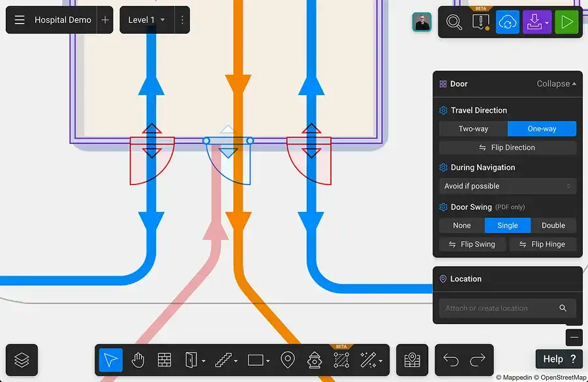Pick the fire hydrant safety tool
This screenshot has width=588, height=382.
[315, 360]
